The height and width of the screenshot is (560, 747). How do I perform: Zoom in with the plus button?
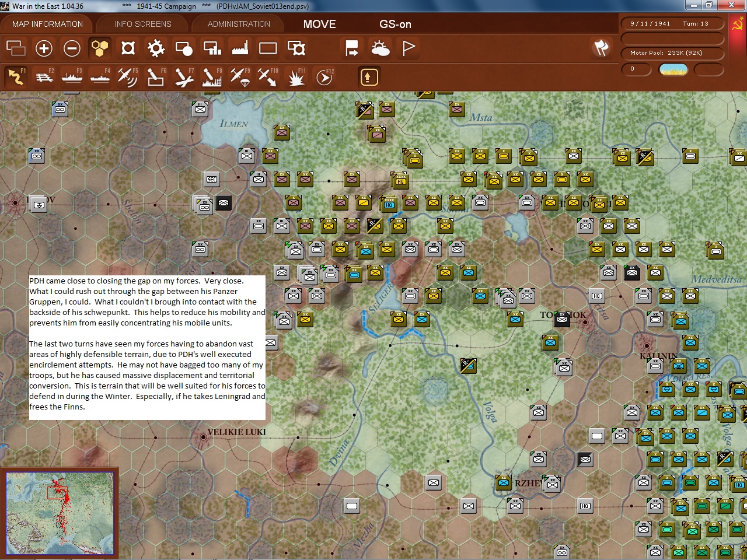pyautogui.click(x=44, y=48)
